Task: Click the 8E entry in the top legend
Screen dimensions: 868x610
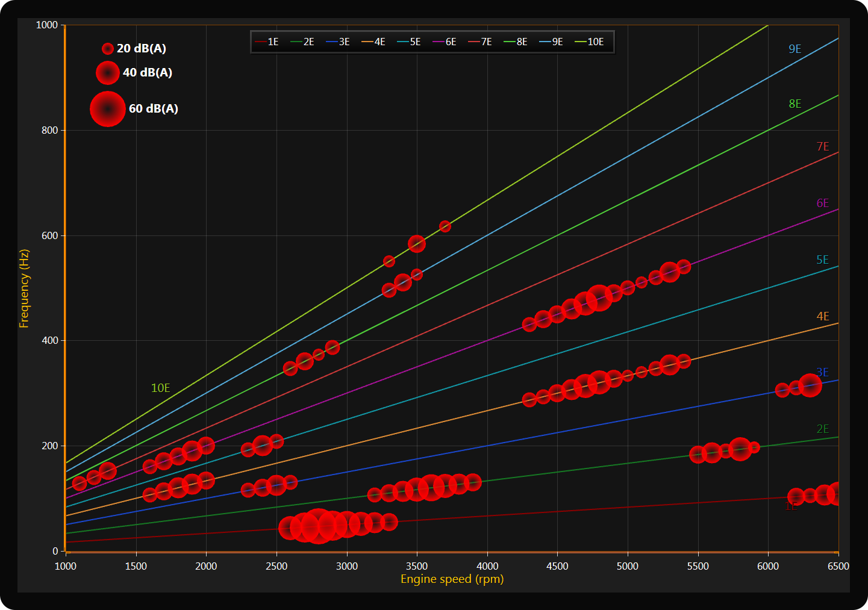Action: [x=516, y=42]
